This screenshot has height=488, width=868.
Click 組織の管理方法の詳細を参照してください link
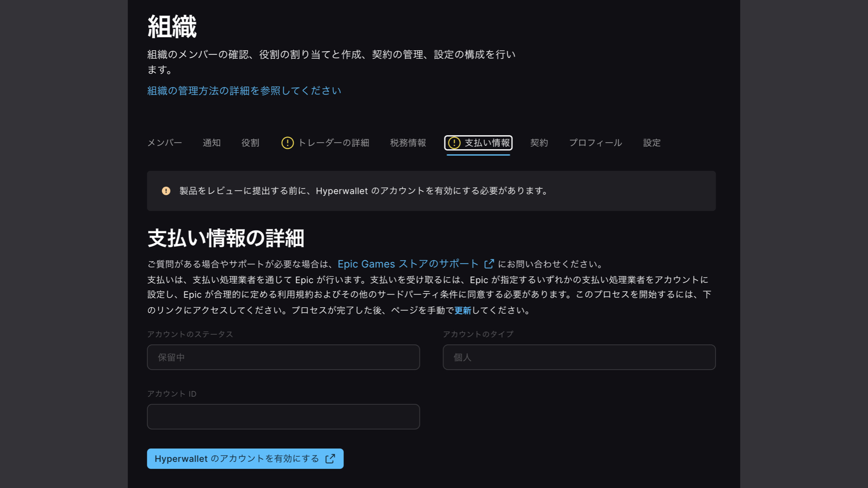pos(244,91)
